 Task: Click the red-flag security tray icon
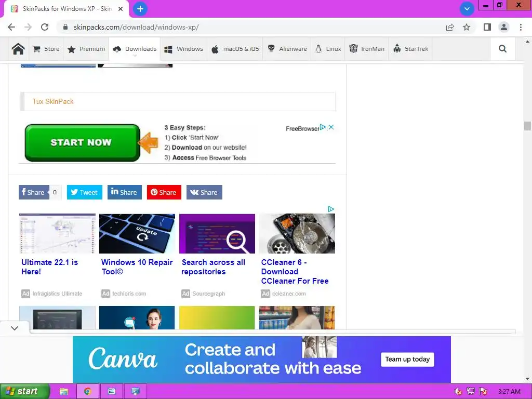[x=483, y=392]
